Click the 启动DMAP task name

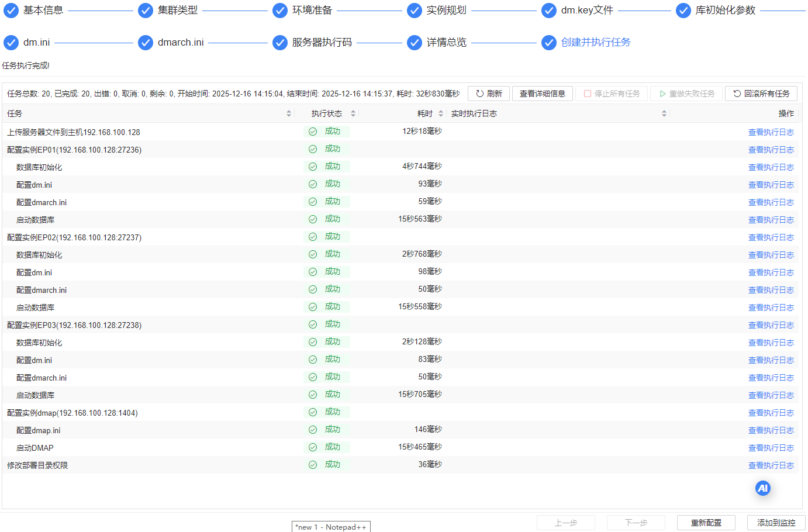coord(35,448)
